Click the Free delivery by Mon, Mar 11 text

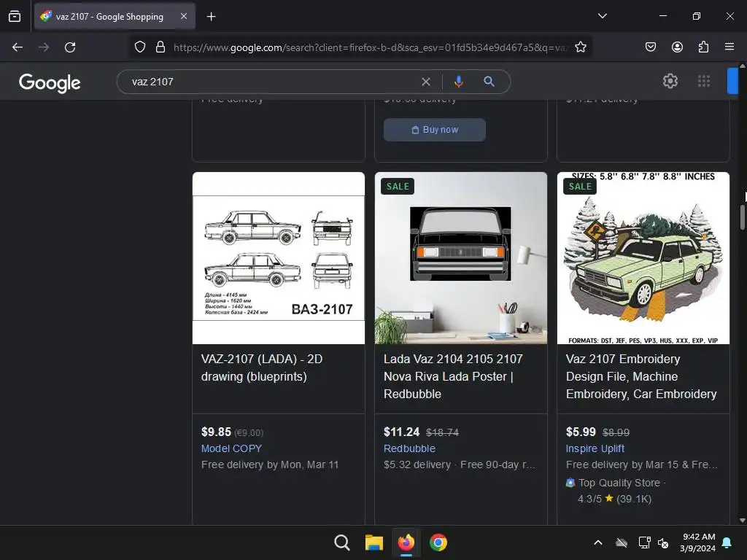(270, 464)
